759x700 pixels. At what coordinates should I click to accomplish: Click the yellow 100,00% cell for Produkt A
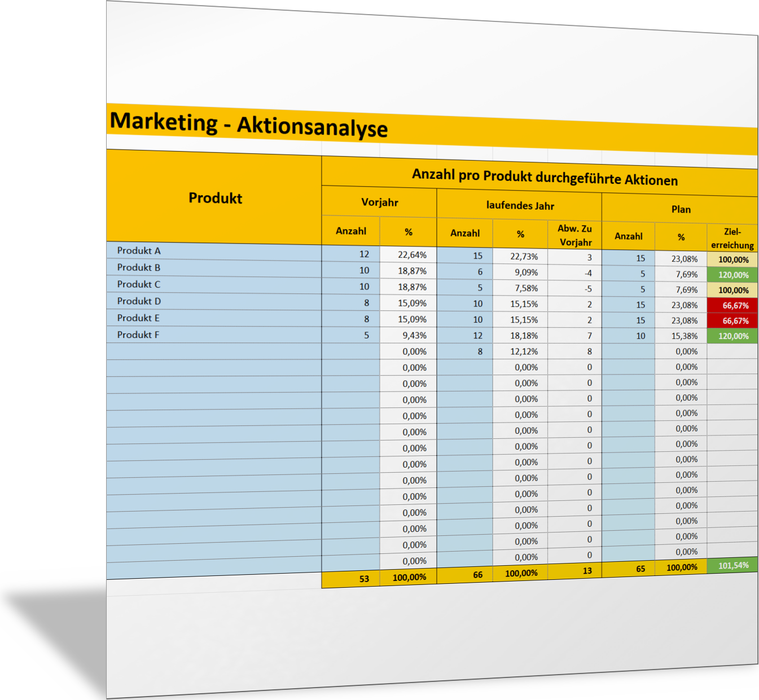(x=732, y=260)
